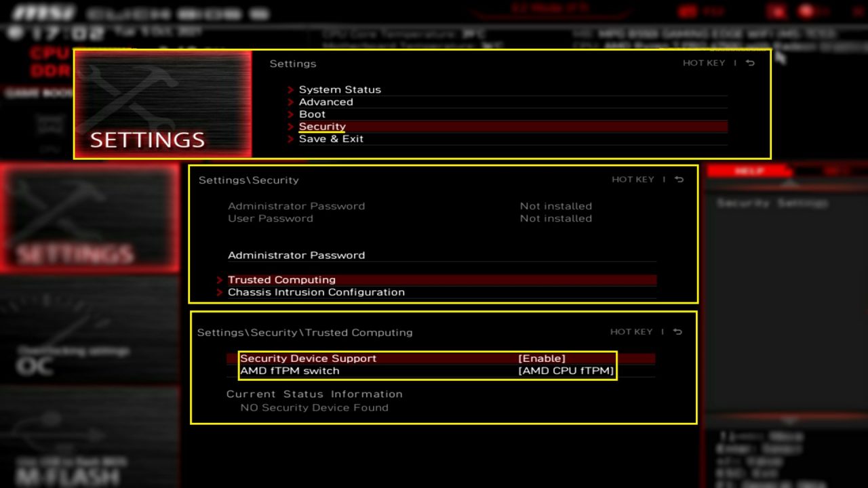Select the System Status entry

[x=340, y=89]
